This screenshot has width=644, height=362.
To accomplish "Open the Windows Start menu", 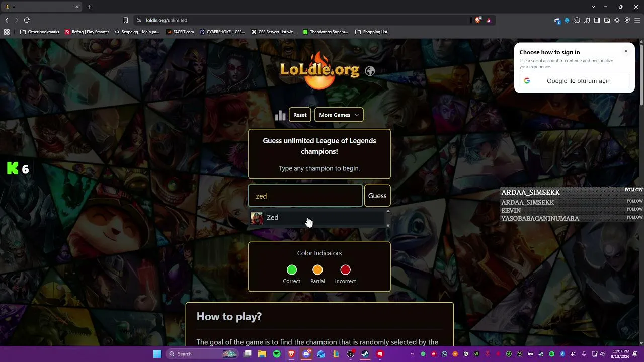I will click(x=157, y=354).
